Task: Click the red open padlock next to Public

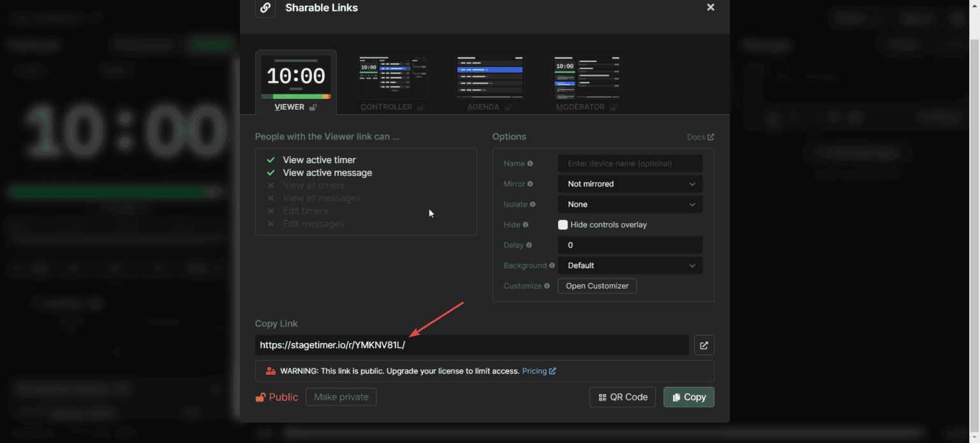Action: (261, 396)
